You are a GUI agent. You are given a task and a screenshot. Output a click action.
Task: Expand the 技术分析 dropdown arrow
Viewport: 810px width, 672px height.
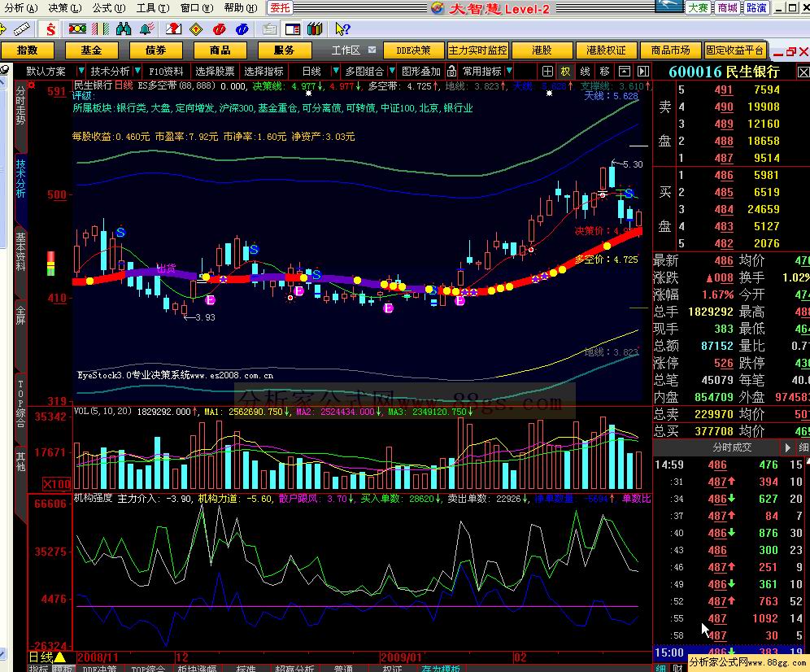(137, 71)
